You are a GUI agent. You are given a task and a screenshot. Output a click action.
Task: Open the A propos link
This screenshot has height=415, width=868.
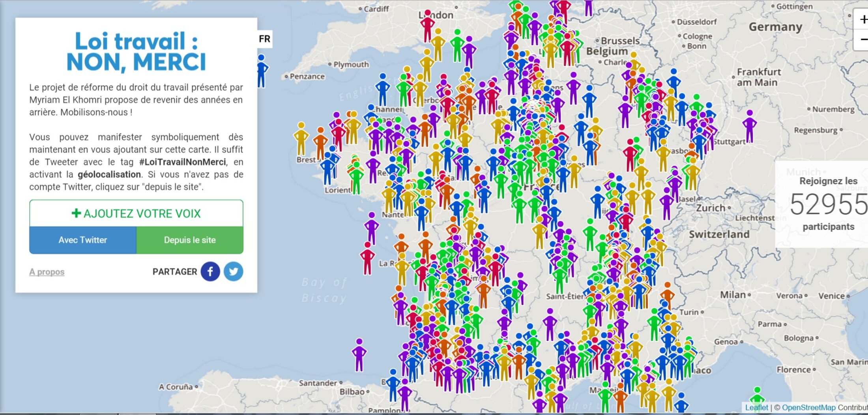pos(47,272)
